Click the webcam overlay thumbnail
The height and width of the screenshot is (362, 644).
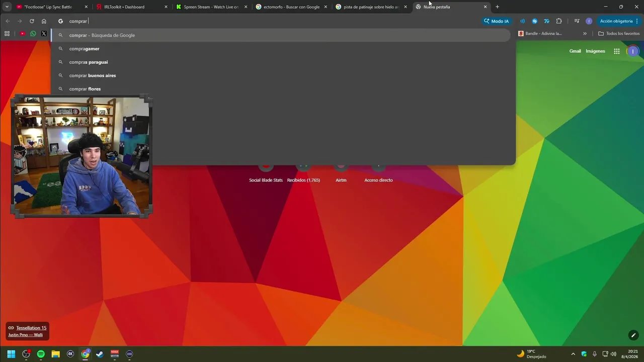pyautogui.click(x=81, y=156)
